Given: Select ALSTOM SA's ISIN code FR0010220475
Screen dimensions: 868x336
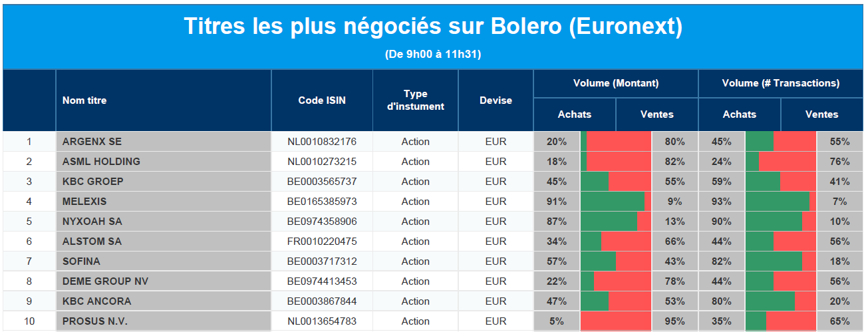Looking at the screenshot, I should click(x=322, y=242).
